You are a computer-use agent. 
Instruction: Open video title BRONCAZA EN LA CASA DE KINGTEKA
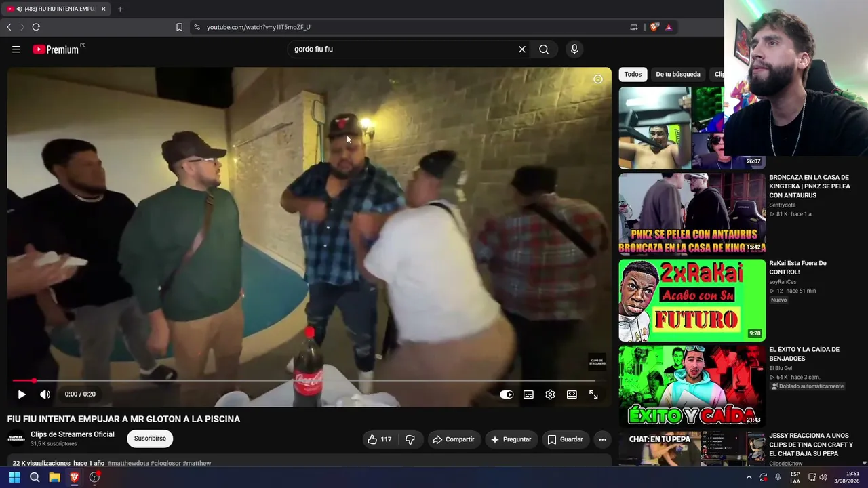[x=810, y=186]
